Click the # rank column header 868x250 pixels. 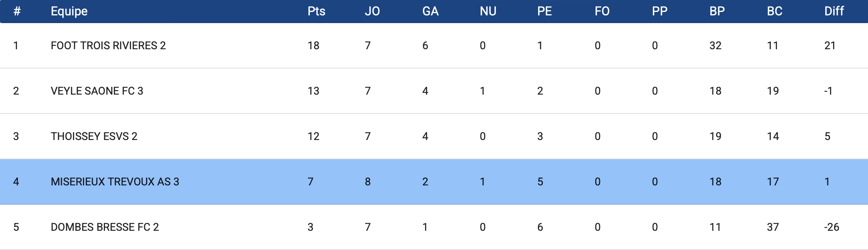(17, 11)
